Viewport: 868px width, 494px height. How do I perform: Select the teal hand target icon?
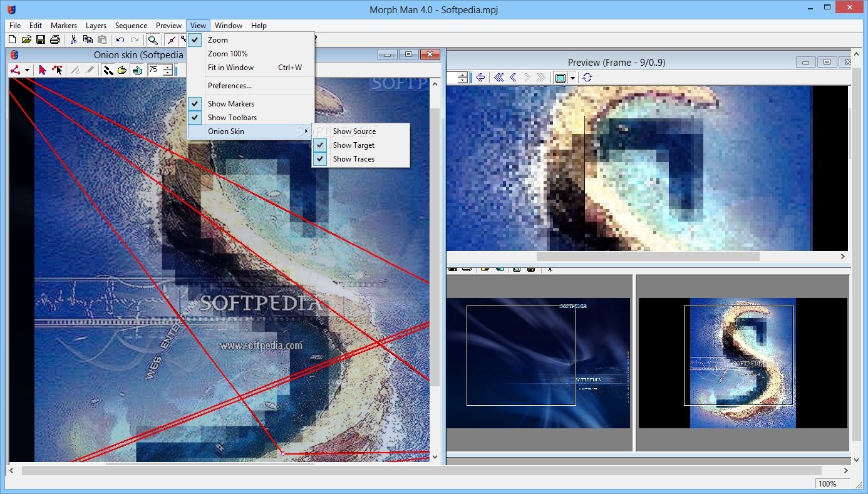pos(137,70)
